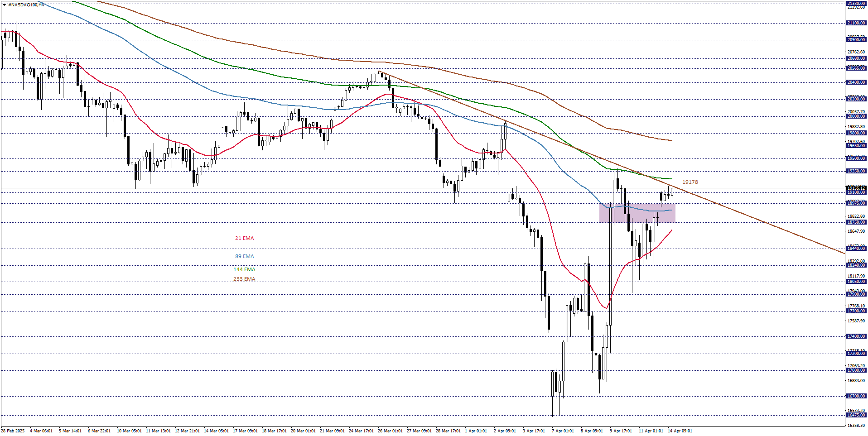Screen dimensions: 868x436
Task: Click the 28 Feb 2025 date label
Action: click(x=13, y=431)
